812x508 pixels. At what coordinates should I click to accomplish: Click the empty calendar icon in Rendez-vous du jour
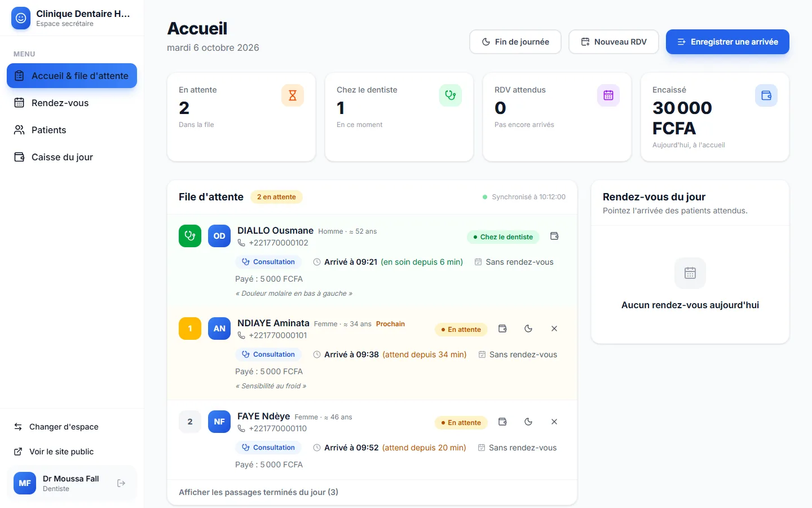coord(690,273)
